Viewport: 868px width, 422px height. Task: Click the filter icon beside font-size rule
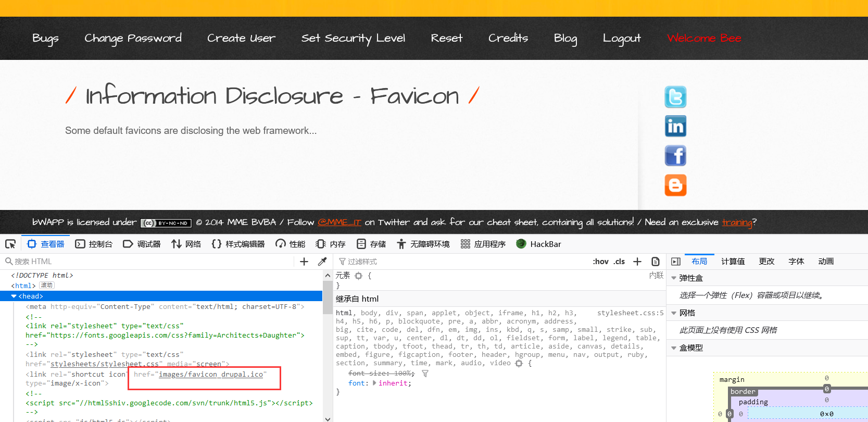(425, 374)
